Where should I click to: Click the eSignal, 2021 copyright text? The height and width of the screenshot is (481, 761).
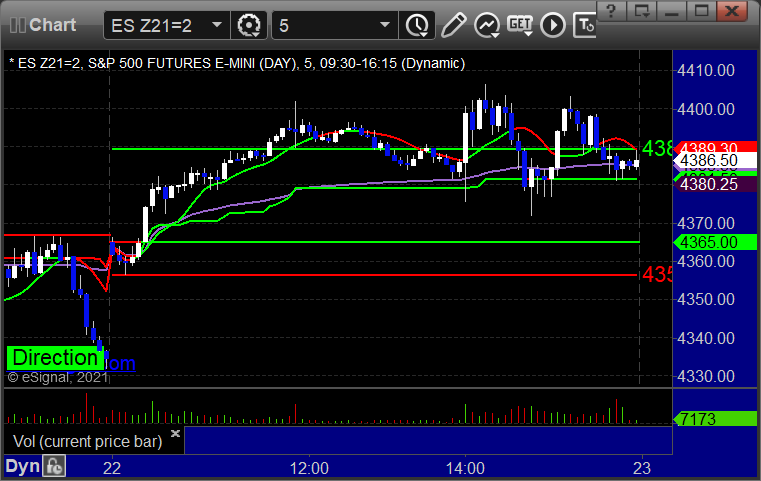(57, 377)
